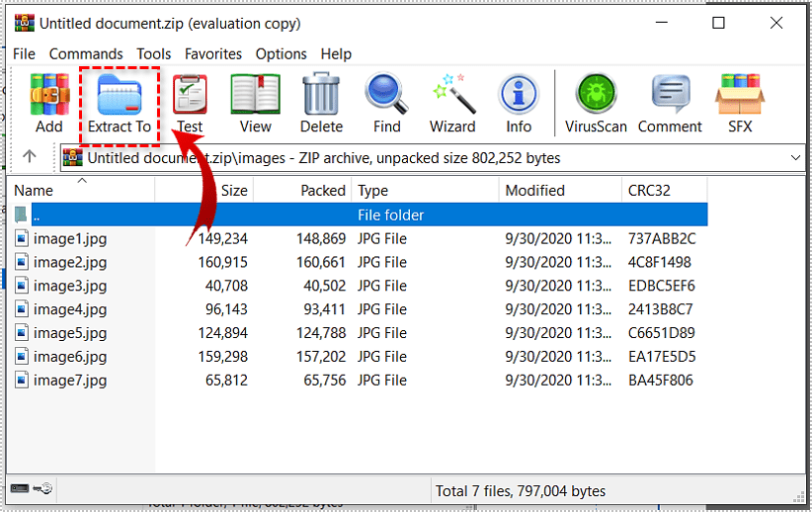The width and height of the screenshot is (812, 512).
Task: Run Test on the archive
Action: click(190, 103)
